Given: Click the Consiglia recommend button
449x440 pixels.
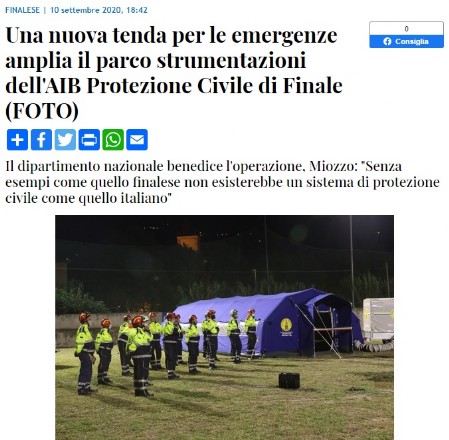Looking at the screenshot, I should tap(406, 41).
